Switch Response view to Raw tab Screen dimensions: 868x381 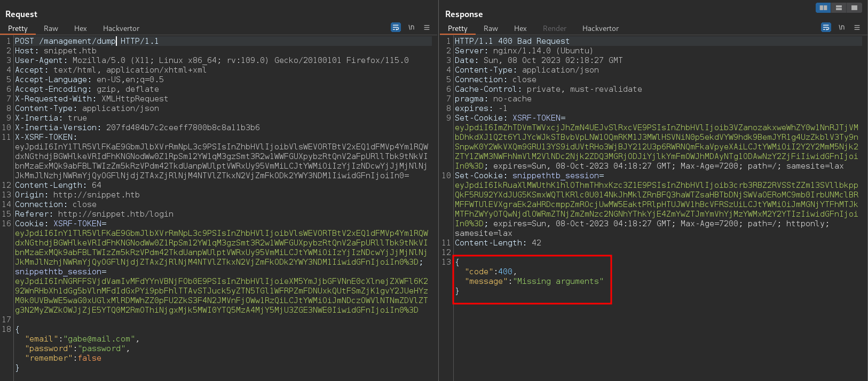pos(491,28)
